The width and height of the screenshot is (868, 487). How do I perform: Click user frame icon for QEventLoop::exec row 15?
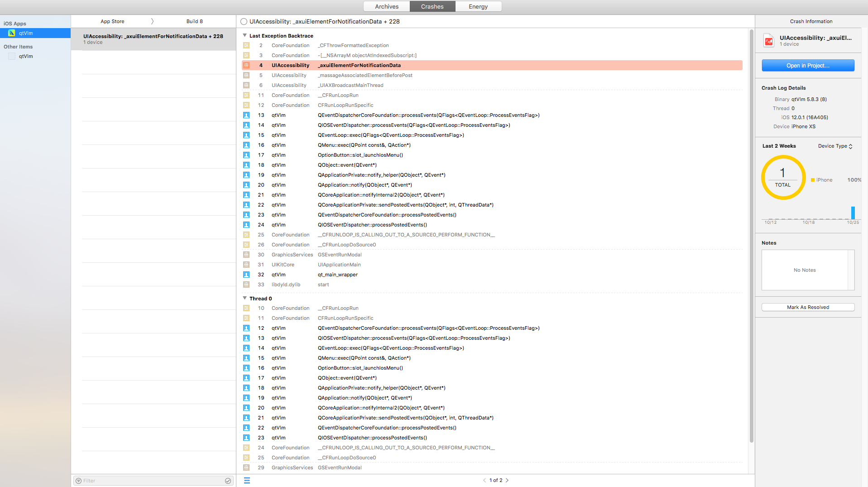click(x=246, y=135)
